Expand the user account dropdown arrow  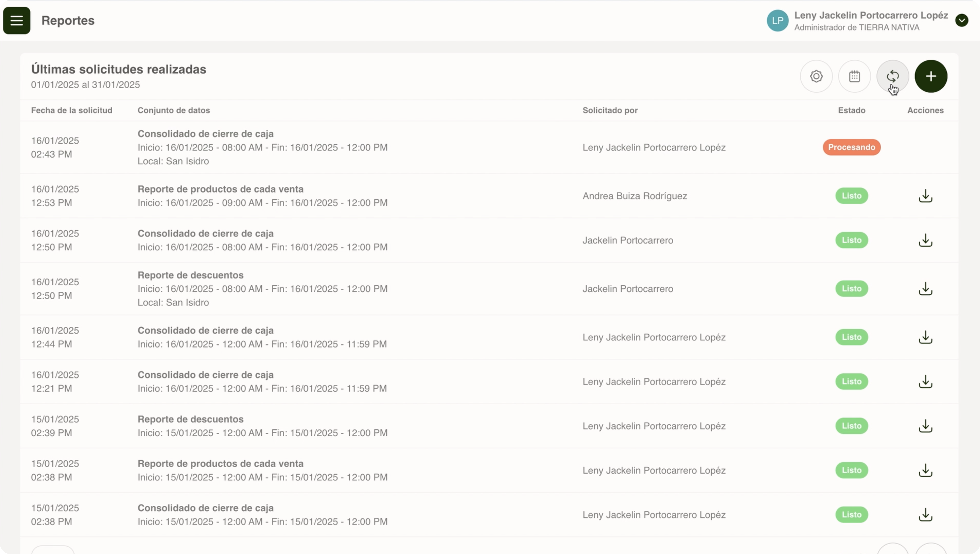pyautogui.click(x=961, y=21)
